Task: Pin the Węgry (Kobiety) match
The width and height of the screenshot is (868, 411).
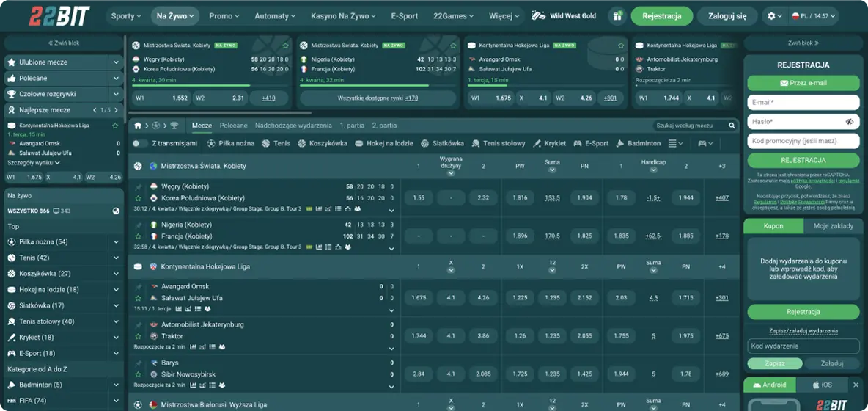Action: click(139, 186)
